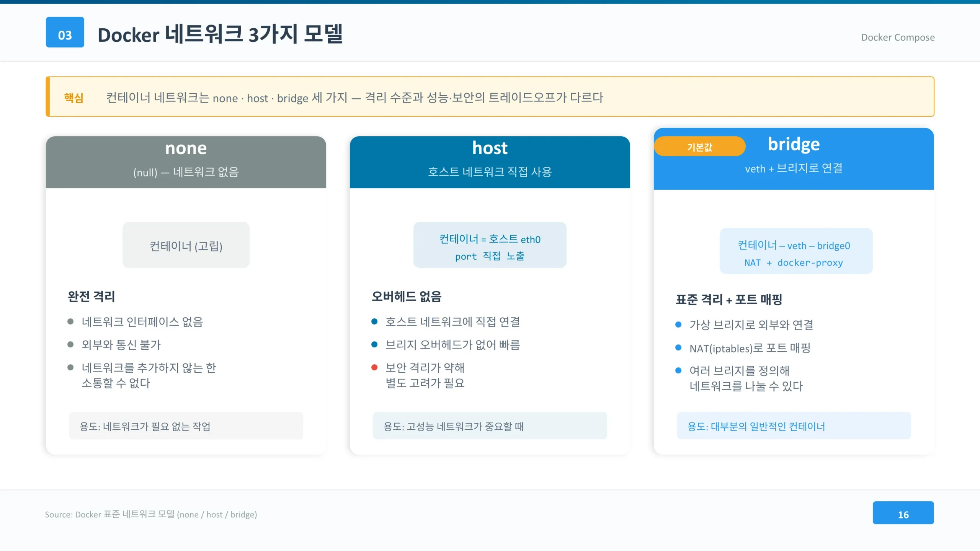Click bullet '브리지 오버헤드가 없어 빠름'

point(452,345)
